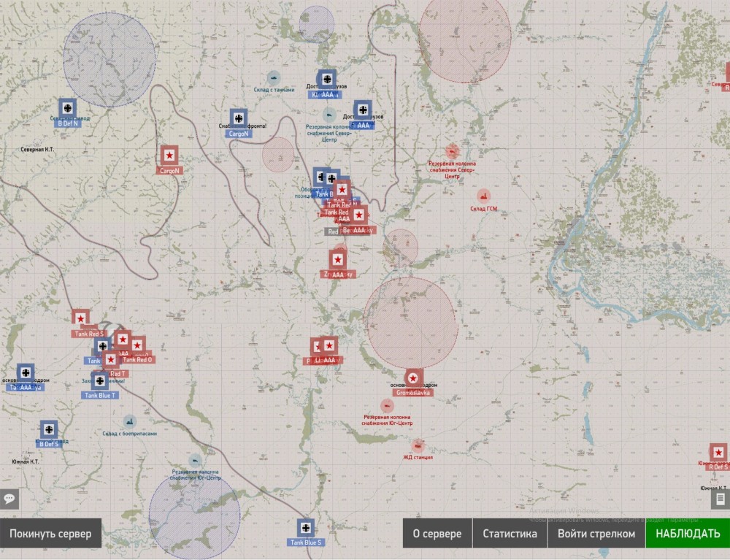Click the red Резервная колонна снабжения Юг-Центр icon
The image size is (730, 560).
tap(387, 405)
